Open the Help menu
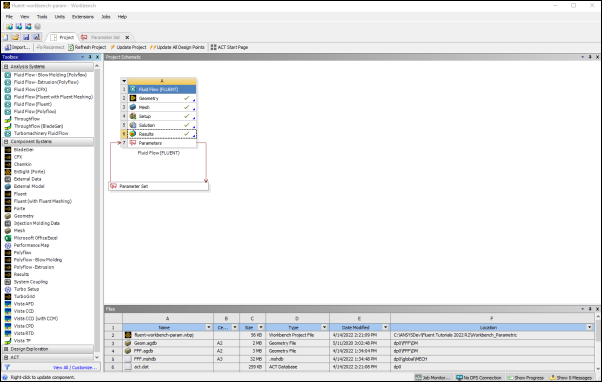Viewport: 602px width, 382px height. 122,17
